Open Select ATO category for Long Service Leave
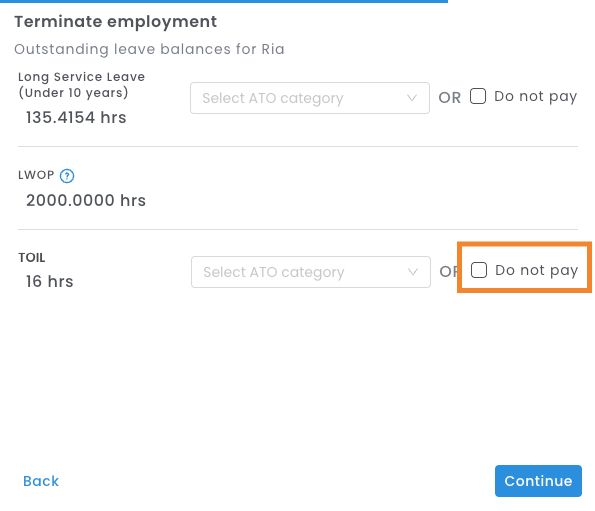Viewport: 595px width, 511px height. [310, 98]
